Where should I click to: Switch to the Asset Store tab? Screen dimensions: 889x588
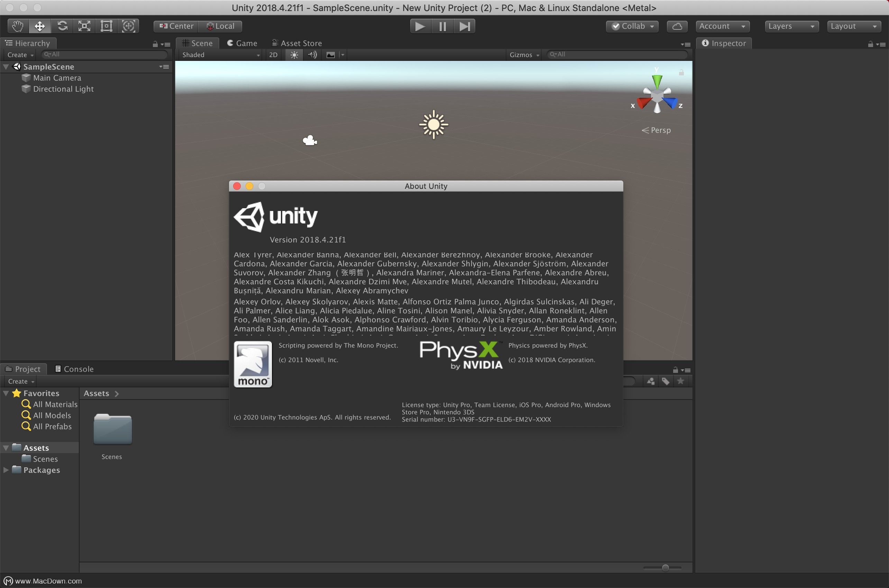coord(296,43)
